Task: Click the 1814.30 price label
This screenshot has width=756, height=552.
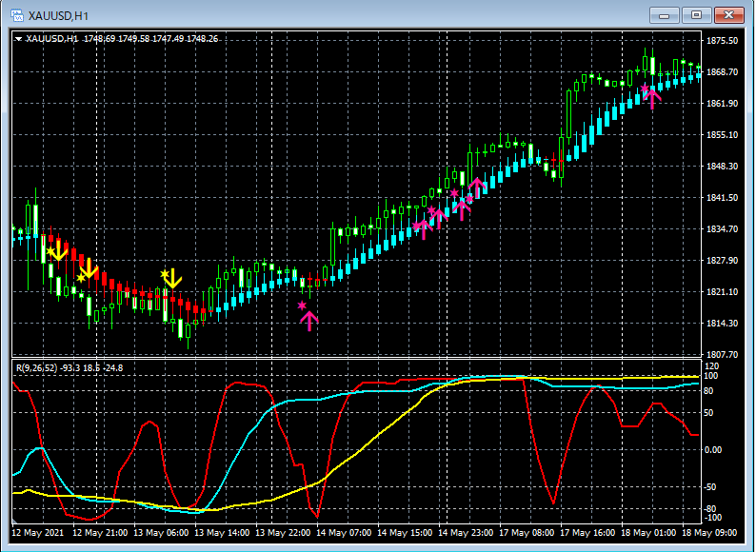Action: click(x=722, y=323)
